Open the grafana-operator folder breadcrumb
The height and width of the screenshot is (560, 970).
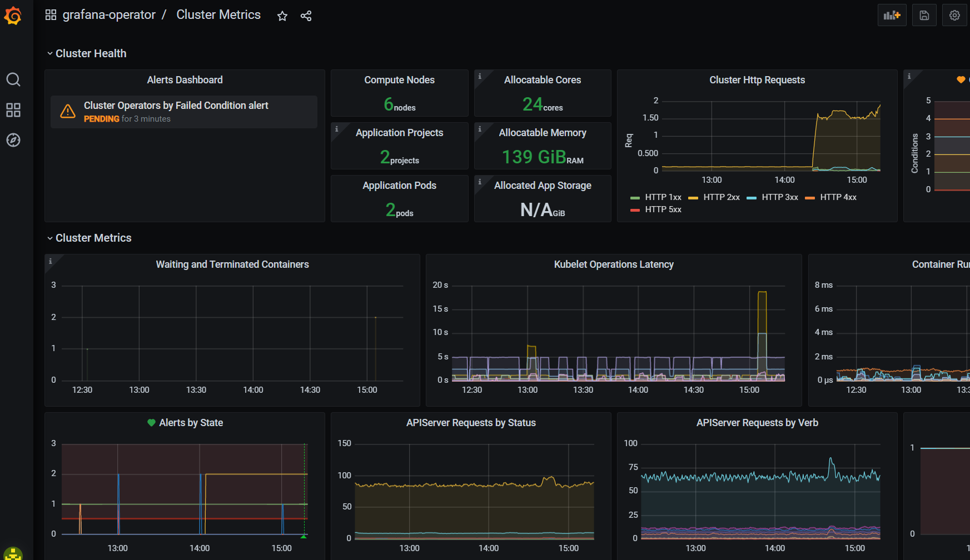(109, 14)
